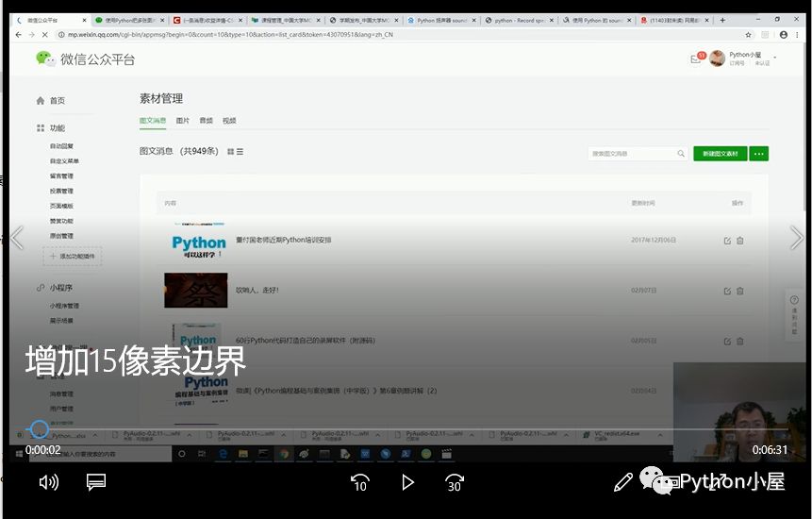Play the video

(x=407, y=482)
